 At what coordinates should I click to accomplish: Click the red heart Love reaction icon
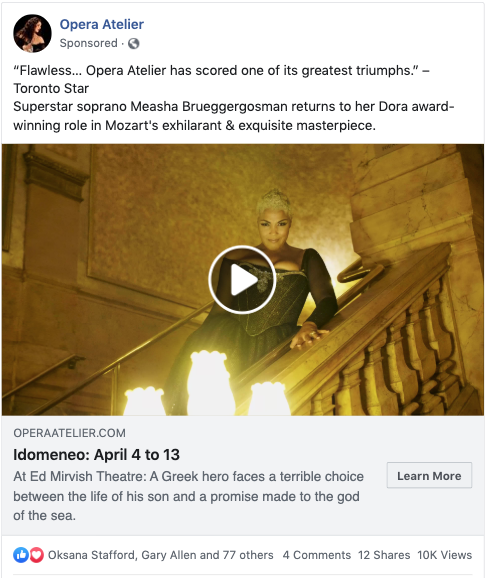(x=36, y=555)
